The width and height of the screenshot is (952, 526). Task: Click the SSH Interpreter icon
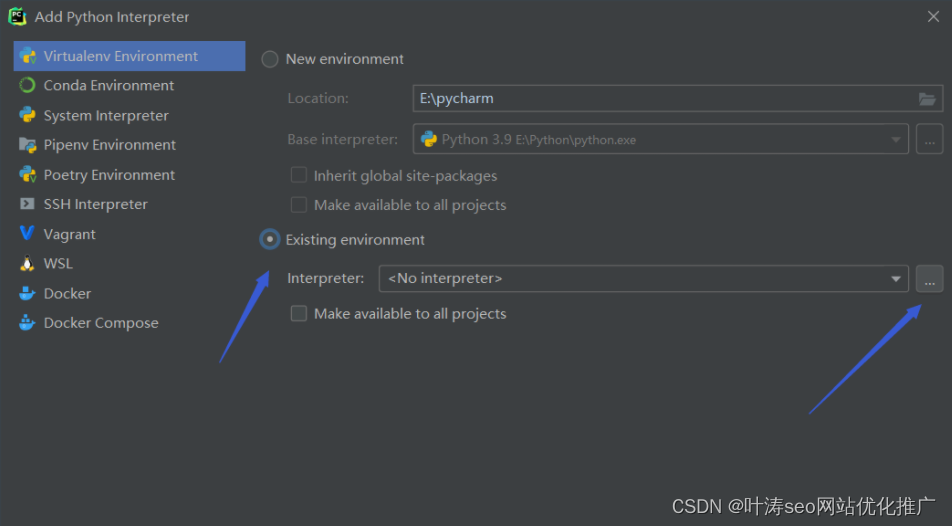click(x=27, y=204)
